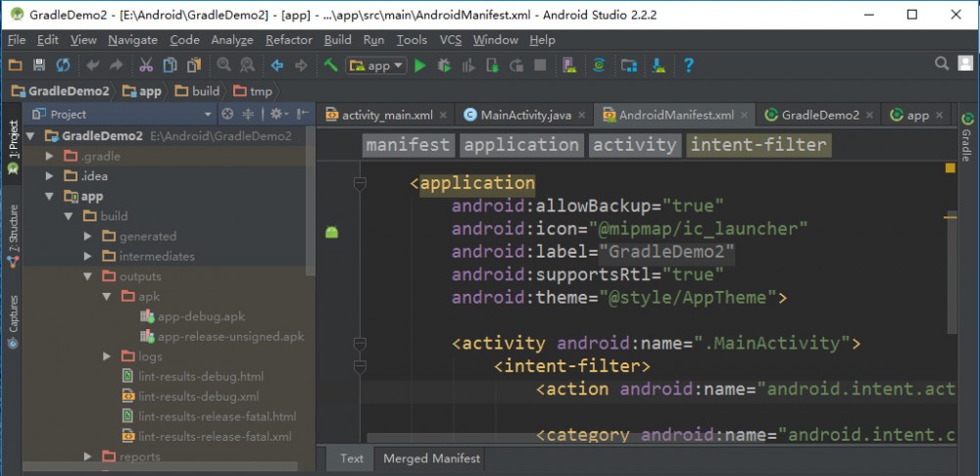Click the user avatar icon top right
Screen dimensions: 980x476
(965, 63)
